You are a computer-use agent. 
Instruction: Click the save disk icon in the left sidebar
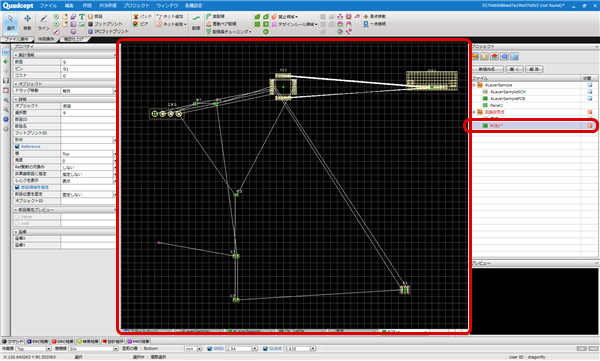(x=5, y=81)
